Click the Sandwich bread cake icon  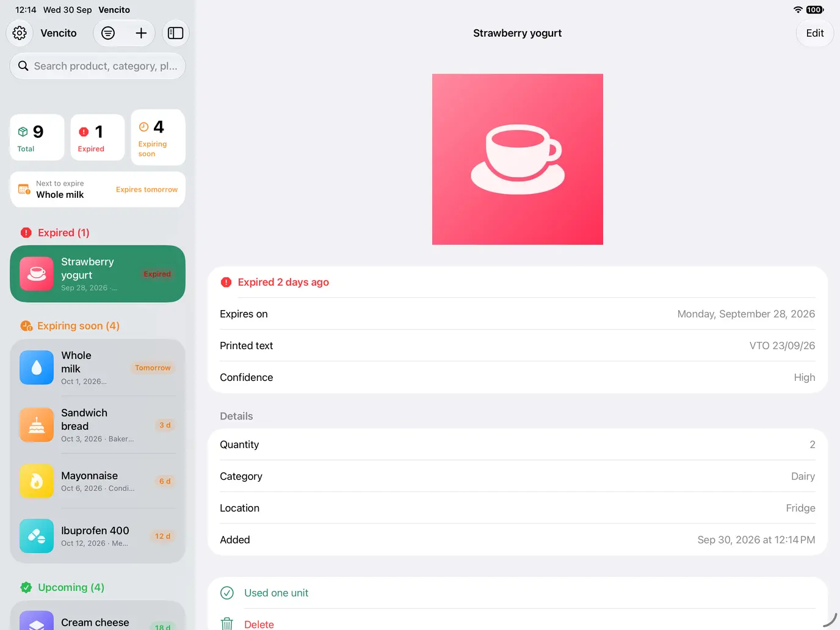click(37, 425)
